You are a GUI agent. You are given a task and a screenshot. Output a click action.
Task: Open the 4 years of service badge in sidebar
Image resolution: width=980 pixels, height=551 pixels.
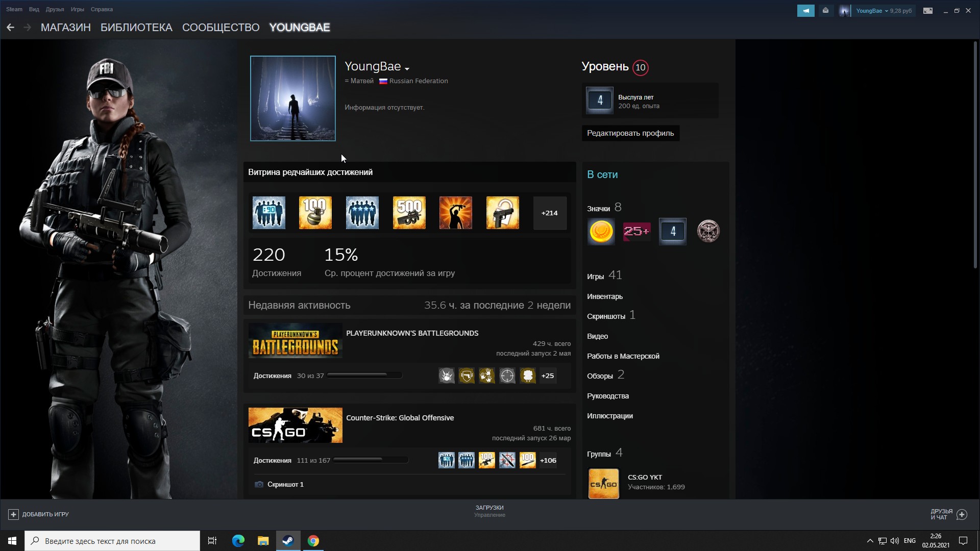click(673, 232)
